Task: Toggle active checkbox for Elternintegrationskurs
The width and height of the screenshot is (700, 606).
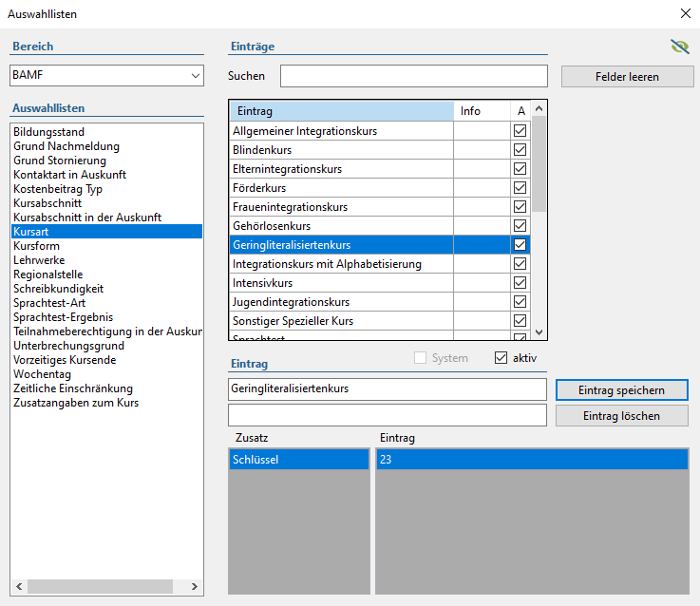Action: pos(520,169)
